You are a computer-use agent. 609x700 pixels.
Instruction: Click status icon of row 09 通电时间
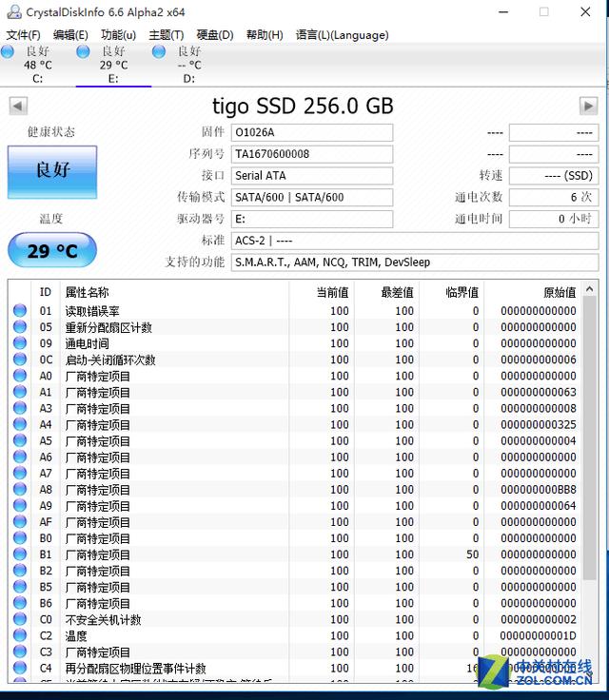coord(20,342)
